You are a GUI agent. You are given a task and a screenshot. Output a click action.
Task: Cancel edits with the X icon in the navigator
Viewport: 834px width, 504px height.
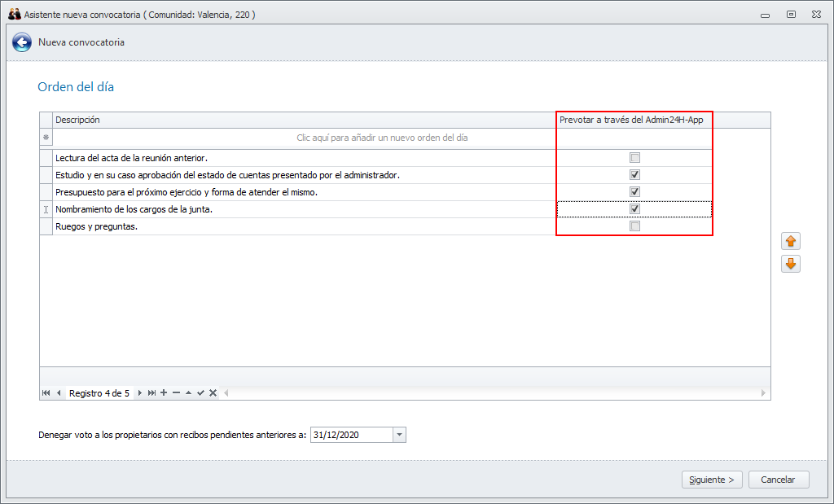(x=213, y=393)
